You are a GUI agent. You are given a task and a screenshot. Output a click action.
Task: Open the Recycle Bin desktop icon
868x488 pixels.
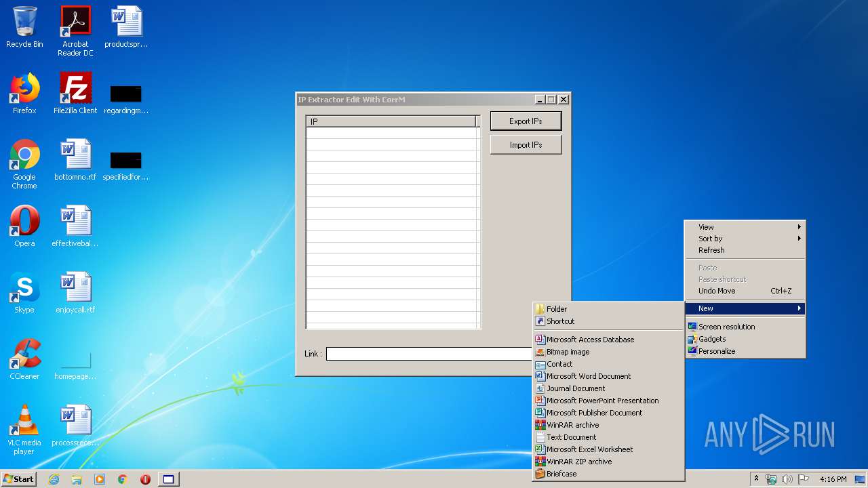click(24, 27)
